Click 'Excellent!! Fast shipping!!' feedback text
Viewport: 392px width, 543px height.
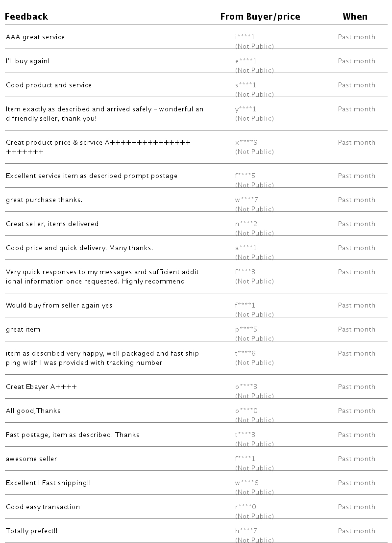pyautogui.click(x=49, y=483)
